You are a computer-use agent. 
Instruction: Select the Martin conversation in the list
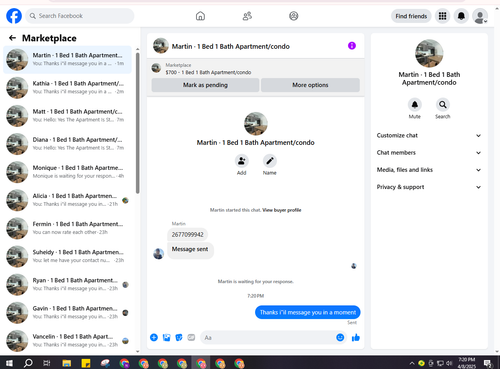tap(67, 60)
